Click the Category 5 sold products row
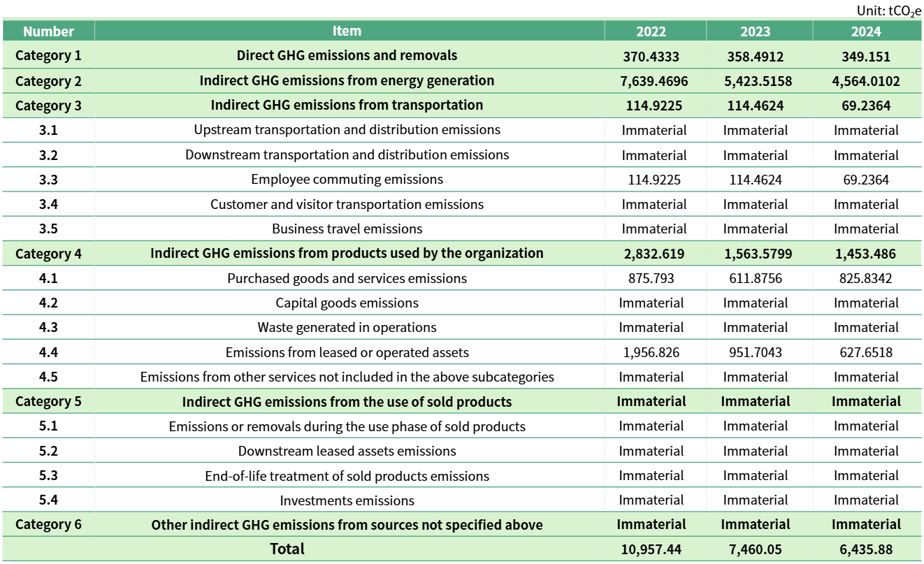924x564 pixels. tap(347, 401)
